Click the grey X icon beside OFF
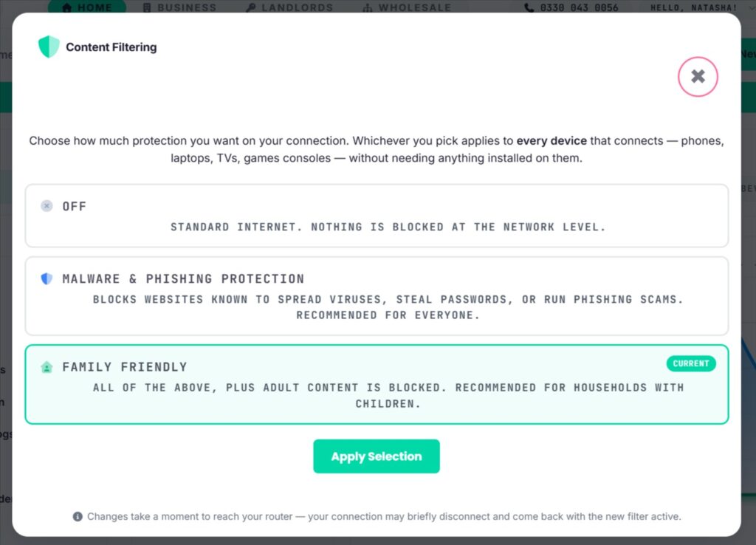The image size is (756, 545). (47, 206)
